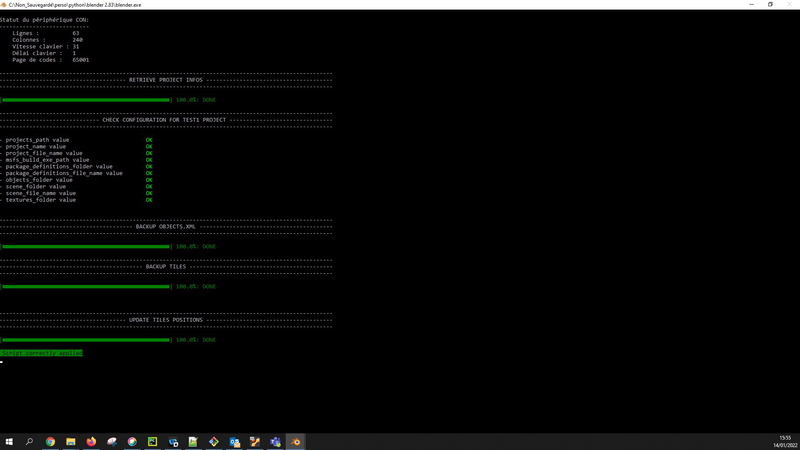Viewport: 800px width, 450px height.
Task: Open the taskbar clock and date
Action: [784, 441]
